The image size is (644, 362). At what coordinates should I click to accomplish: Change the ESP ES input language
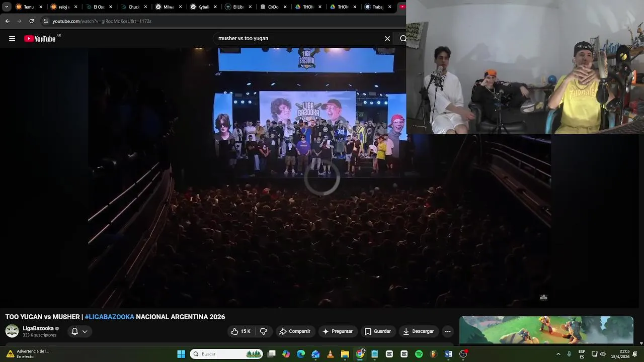tap(582, 354)
